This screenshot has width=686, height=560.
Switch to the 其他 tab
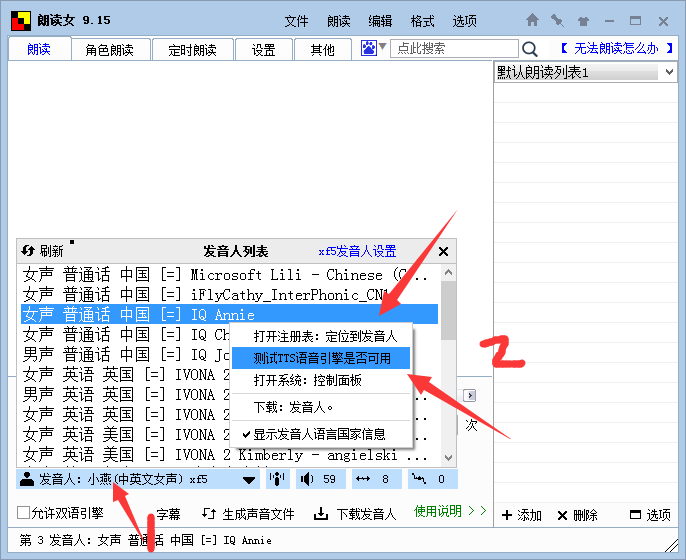322,49
